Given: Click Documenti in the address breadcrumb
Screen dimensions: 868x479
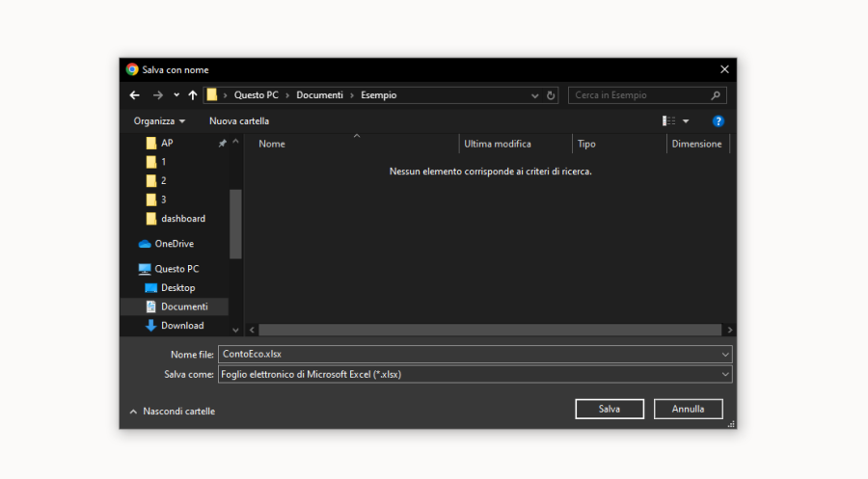Looking at the screenshot, I should 319,95.
